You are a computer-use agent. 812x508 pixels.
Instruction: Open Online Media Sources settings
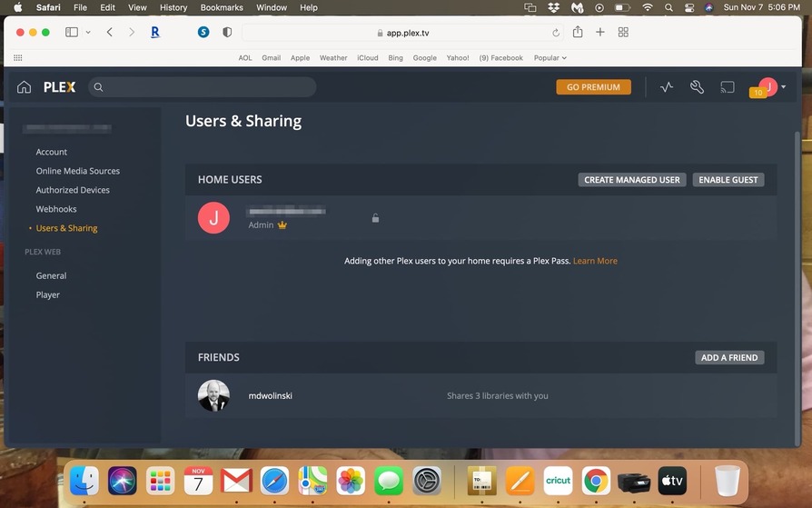click(78, 171)
